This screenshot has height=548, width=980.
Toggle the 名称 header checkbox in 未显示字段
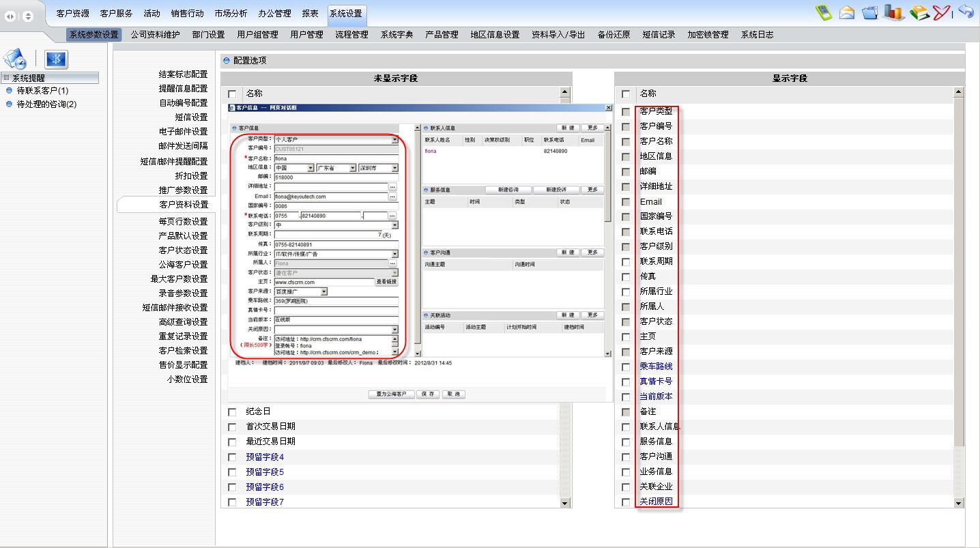232,94
